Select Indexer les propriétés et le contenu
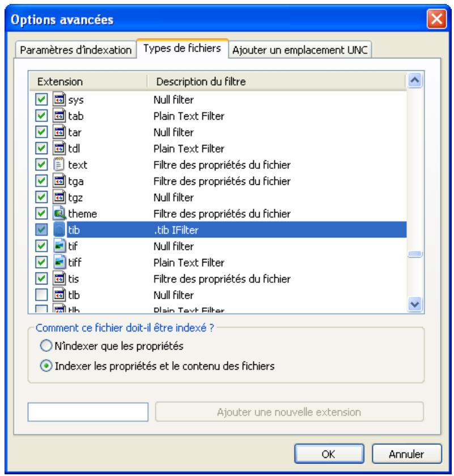Viewport: 454px width, 476px height. (46, 366)
